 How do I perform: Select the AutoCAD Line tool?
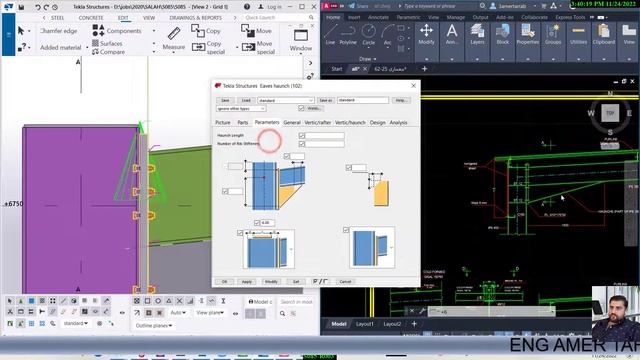pos(330,35)
